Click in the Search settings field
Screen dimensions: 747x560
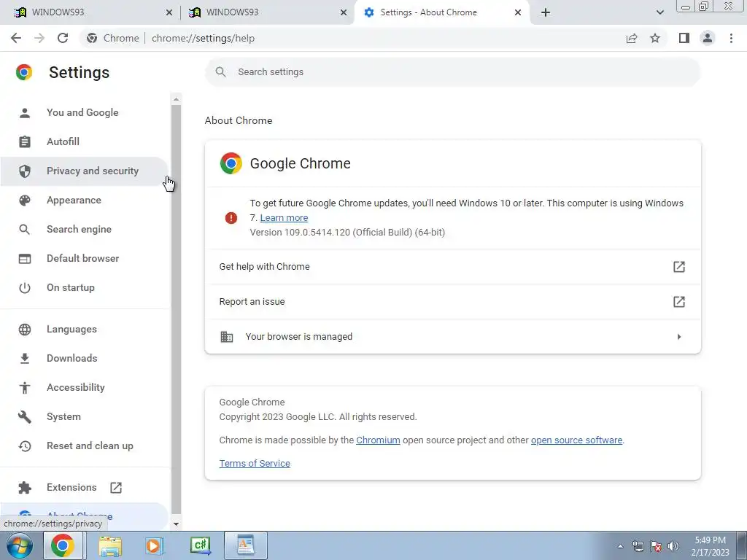[x=452, y=72]
